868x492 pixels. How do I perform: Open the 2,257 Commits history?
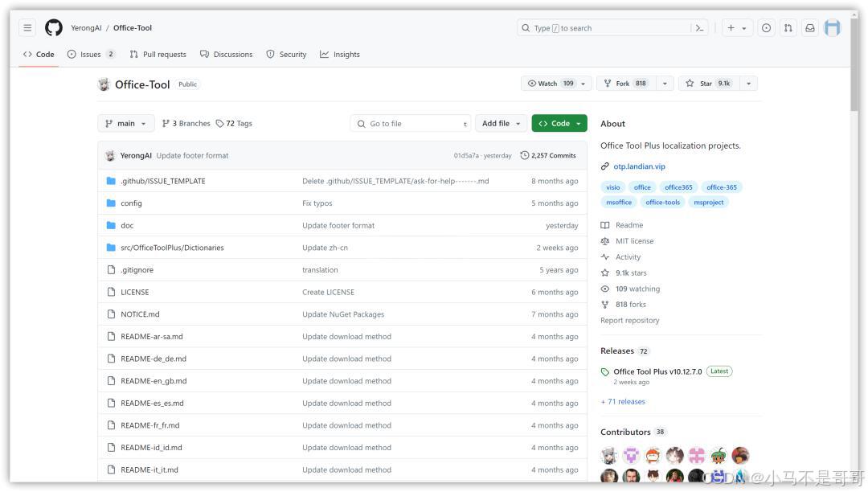coord(548,155)
